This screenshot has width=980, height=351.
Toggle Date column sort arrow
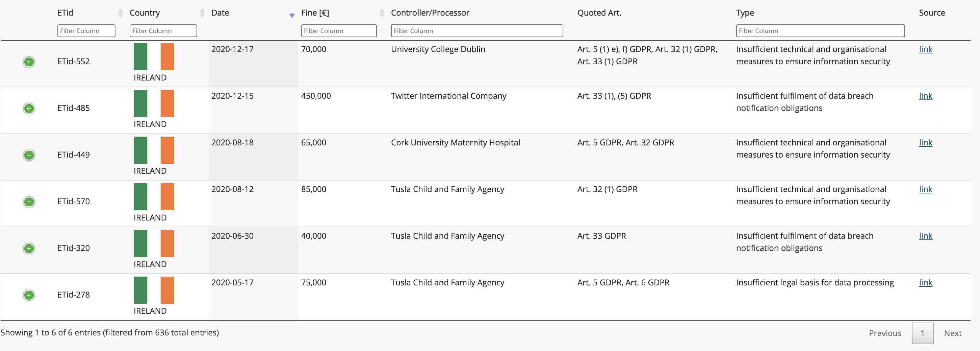[x=292, y=15]
